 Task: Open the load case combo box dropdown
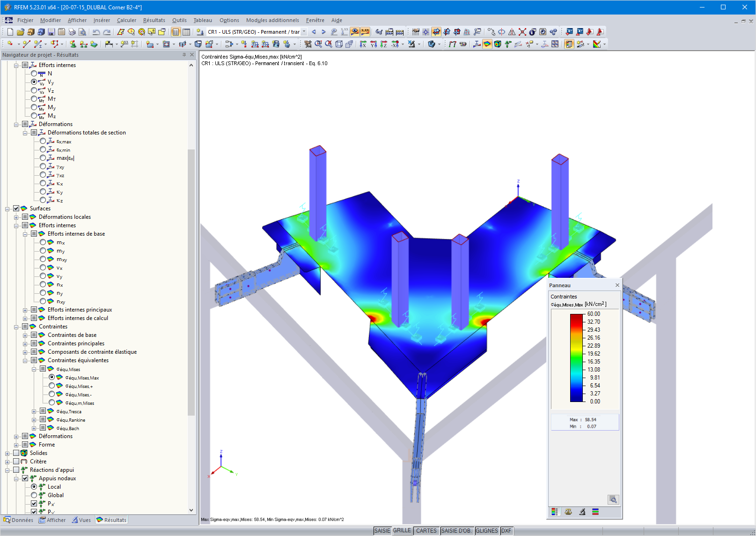(304, 32)
